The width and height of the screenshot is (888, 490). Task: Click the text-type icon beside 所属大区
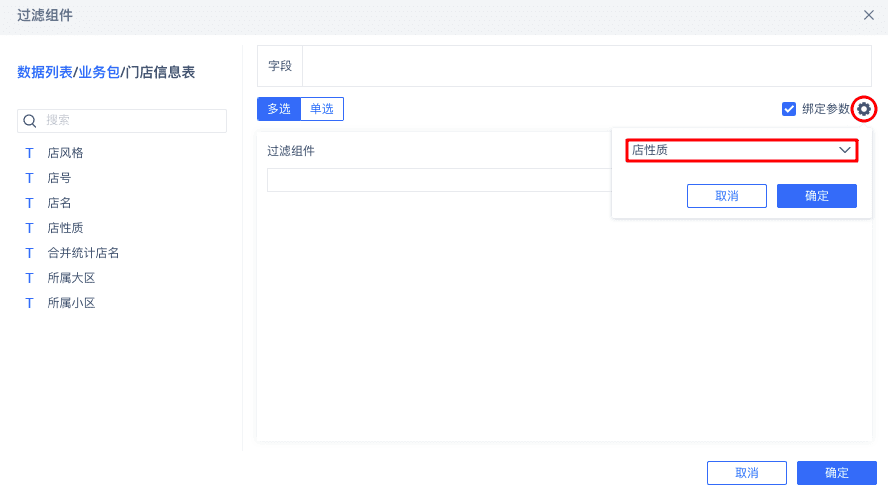tap(29, 278)
